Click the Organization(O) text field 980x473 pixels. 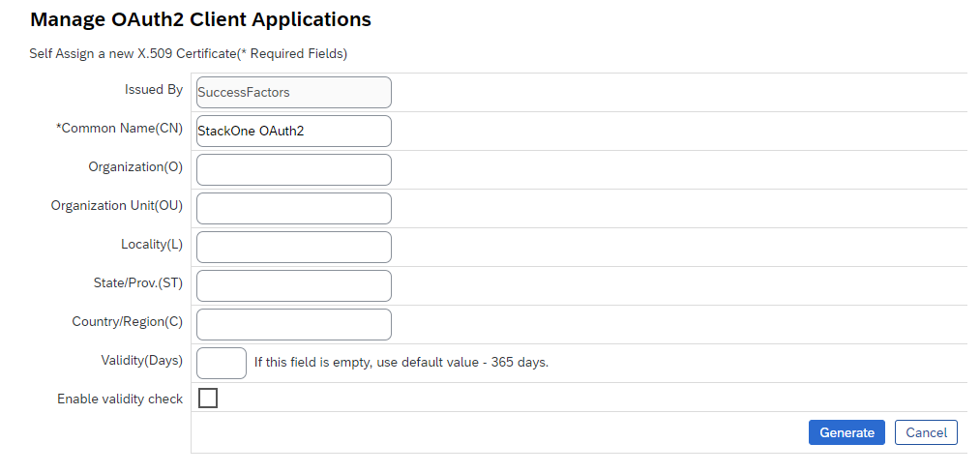[294, 169]
